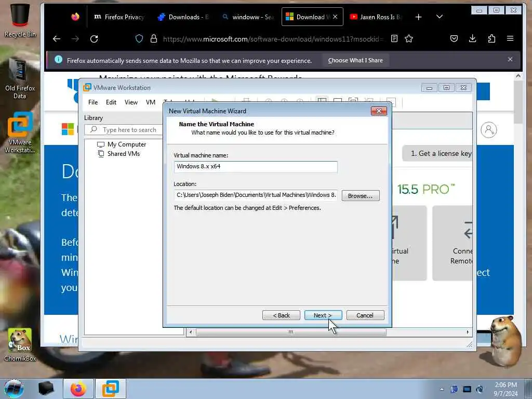
Task: Click the Recycle Bin desktop icon
Action: [x=20, y=20]
